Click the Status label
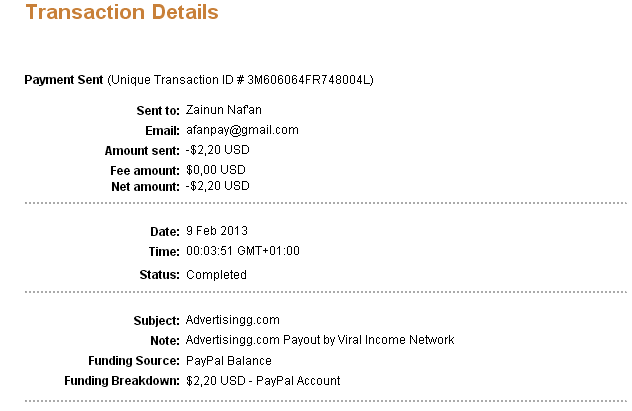This screenshot has width=632, height=411. [x=160, y=275]
